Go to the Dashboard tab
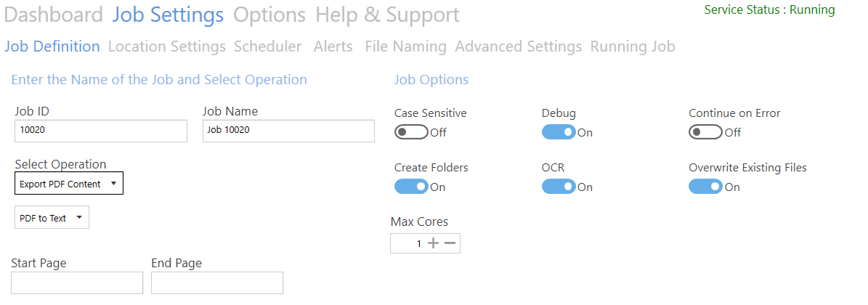The image size is (868, 305). pyautogui.click(x=54, y=15)
